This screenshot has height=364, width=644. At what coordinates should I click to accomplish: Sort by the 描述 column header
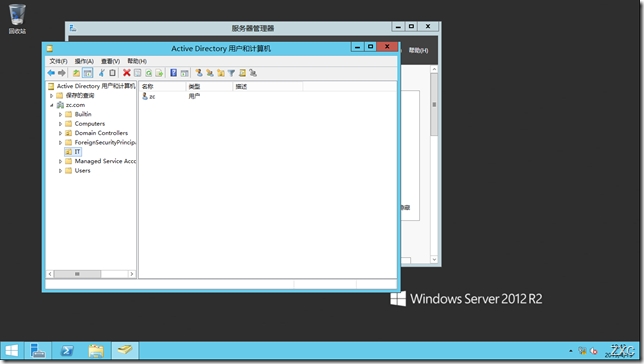(268, 87)
